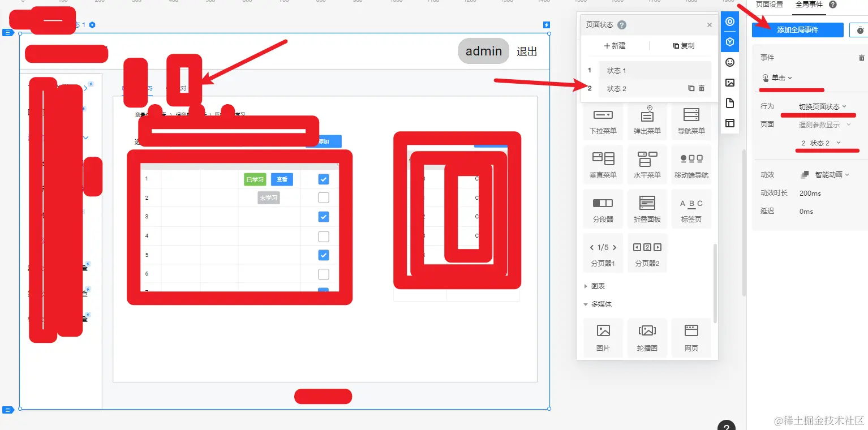The height and width of the screenshot is (430, 868).
Task: Select the 折叠面板 (collapse panel) component
Action: 647,208
